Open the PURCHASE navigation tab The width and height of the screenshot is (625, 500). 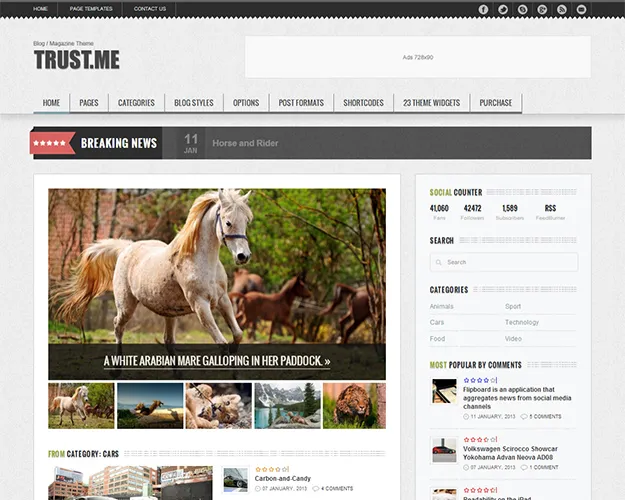(496, 103)
